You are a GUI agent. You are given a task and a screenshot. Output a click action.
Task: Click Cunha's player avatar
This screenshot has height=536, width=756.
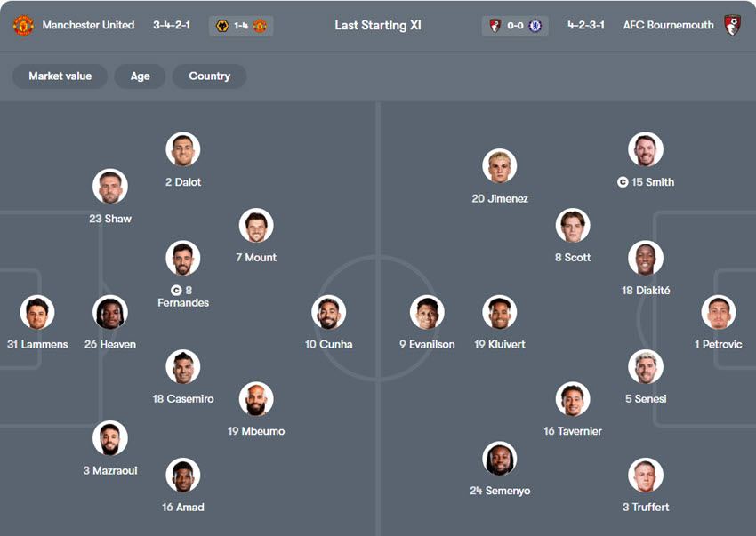coord(329,313)
